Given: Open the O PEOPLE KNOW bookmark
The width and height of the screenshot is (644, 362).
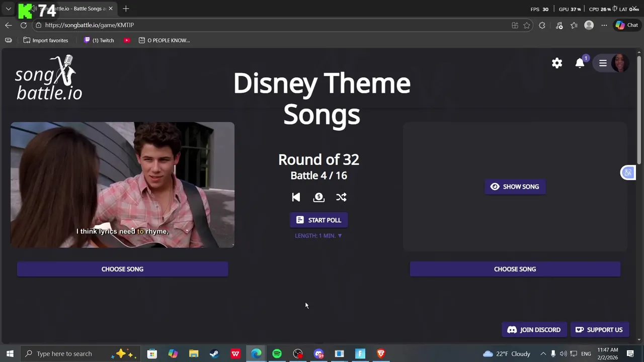Looking at the screenshot, I should pyautogui.click(x=164, y=40).
